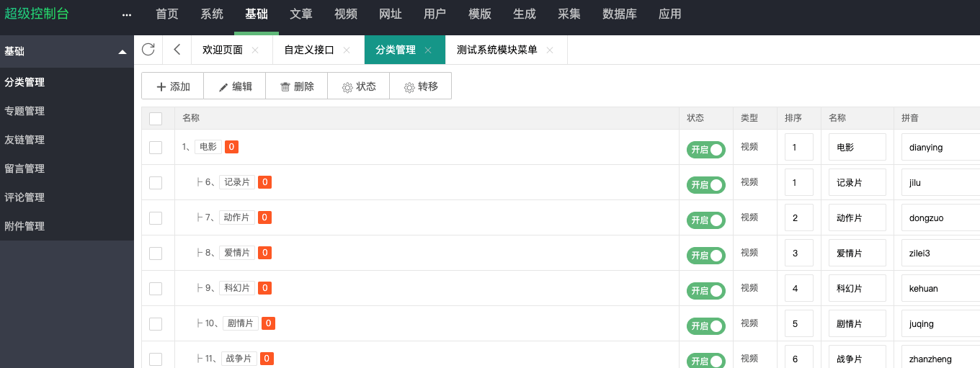This screenshot has width=980, height=368.
Task: Tick the checkbox for 记录片 row
Action: [x=156, y=183]
